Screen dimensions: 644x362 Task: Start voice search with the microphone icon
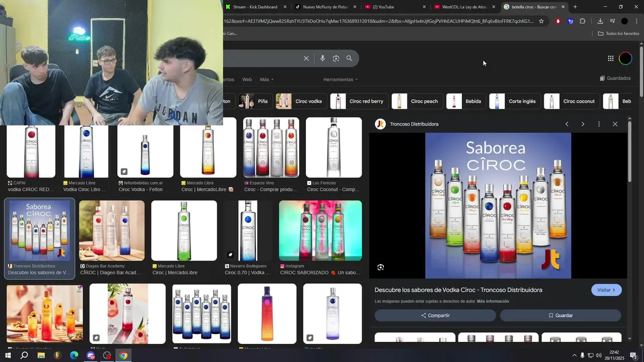pos(323,58)
